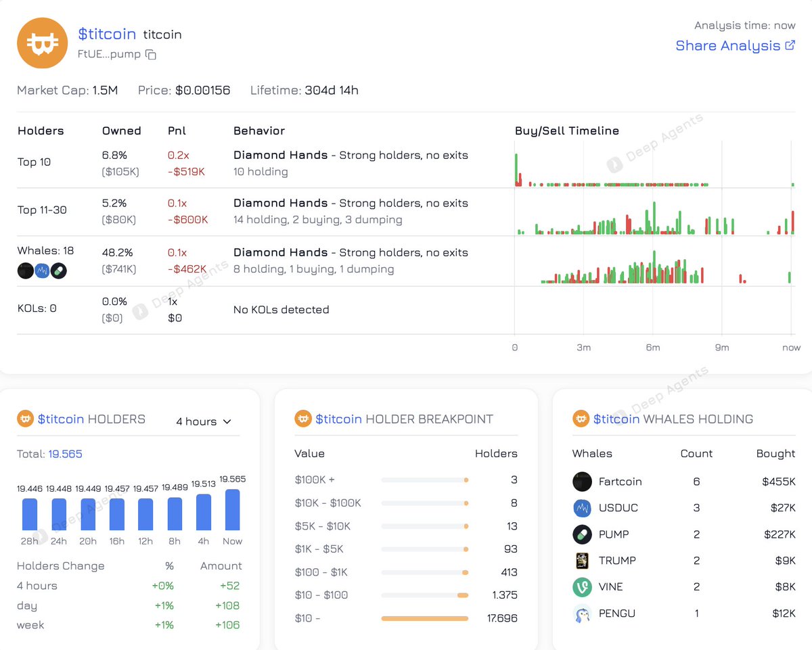Click the 14 holding, 2 buying, 3 dumping text
Image resolution: width=812 pixels, height=650 pixels.
[x=318, y=220]
